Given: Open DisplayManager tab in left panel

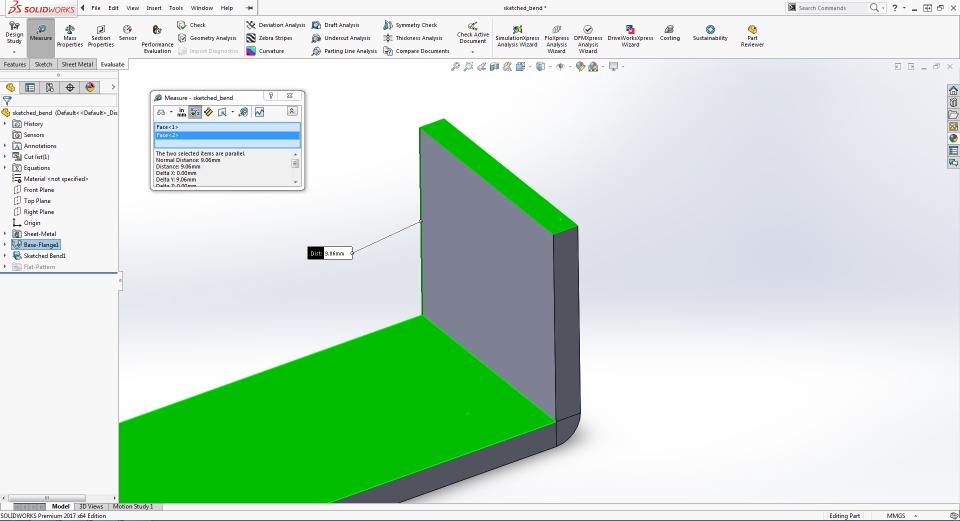Looking at the screenshot, I should click(90, 88).
